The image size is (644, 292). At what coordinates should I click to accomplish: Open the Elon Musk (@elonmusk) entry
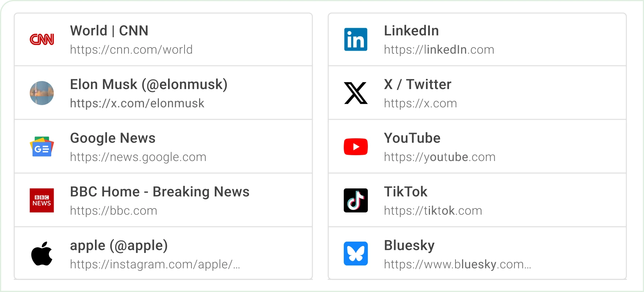coord(149,85)
